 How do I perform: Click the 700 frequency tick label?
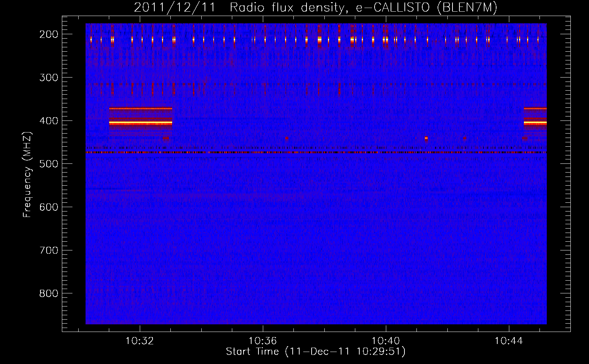[49, 250]
